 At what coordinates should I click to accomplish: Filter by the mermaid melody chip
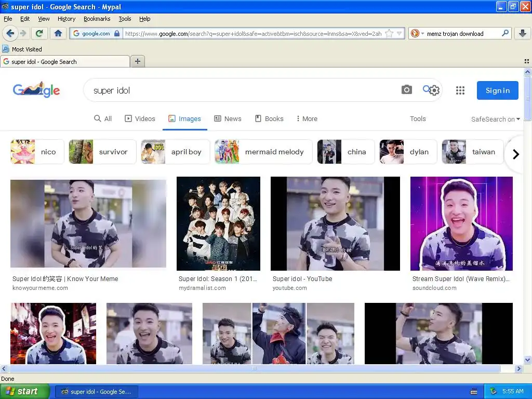[263, 152]
